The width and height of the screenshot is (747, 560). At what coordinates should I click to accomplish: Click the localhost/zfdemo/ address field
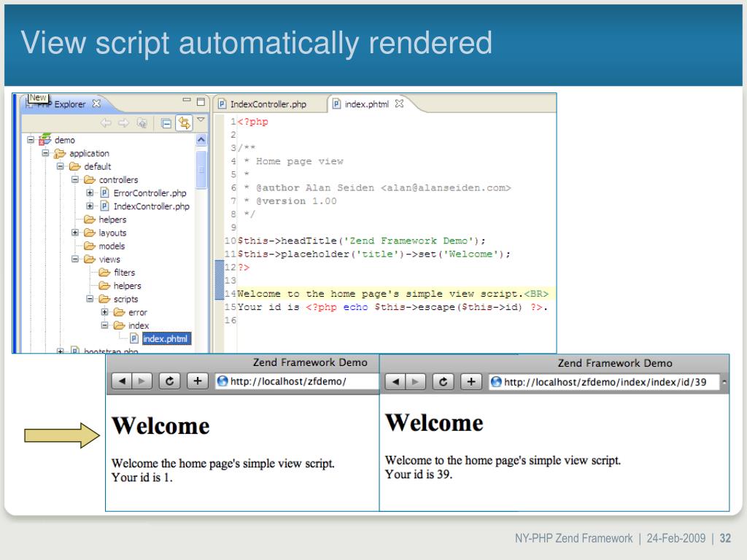click(x=297, y=381)
